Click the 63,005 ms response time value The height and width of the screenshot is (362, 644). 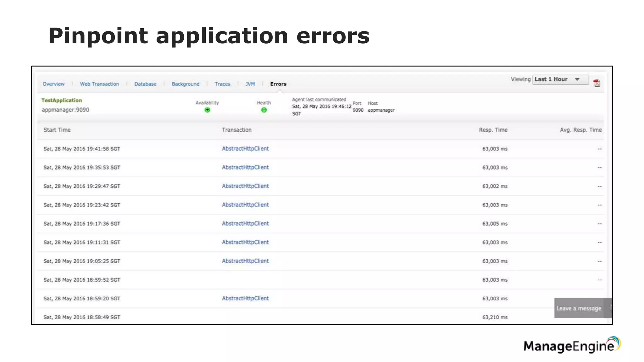[x=495, y=223]
